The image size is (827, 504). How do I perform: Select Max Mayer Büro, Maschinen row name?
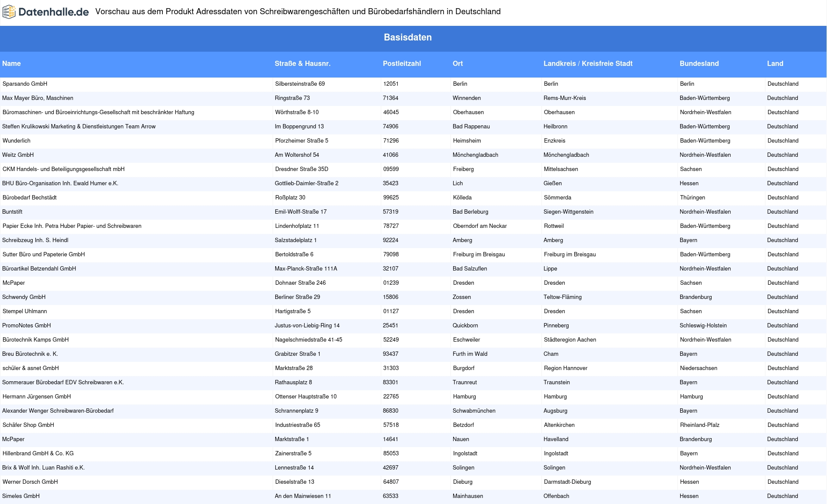click(x=38, y=98)
